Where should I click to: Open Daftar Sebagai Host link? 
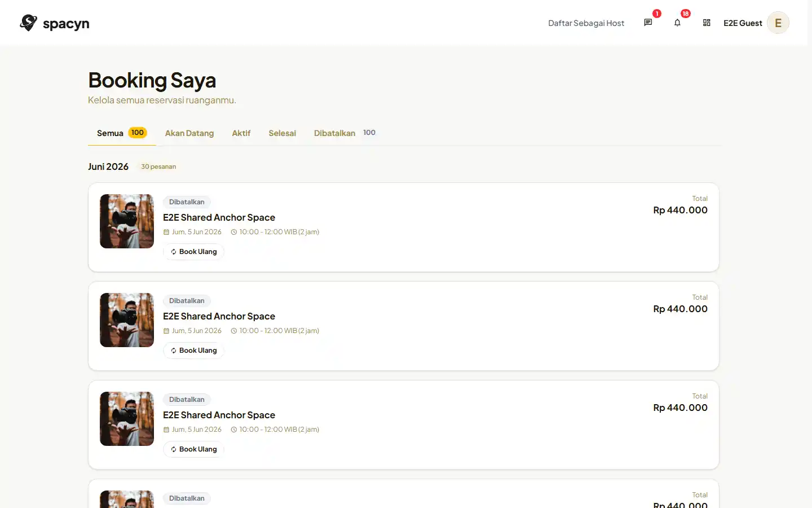point(586,23)
